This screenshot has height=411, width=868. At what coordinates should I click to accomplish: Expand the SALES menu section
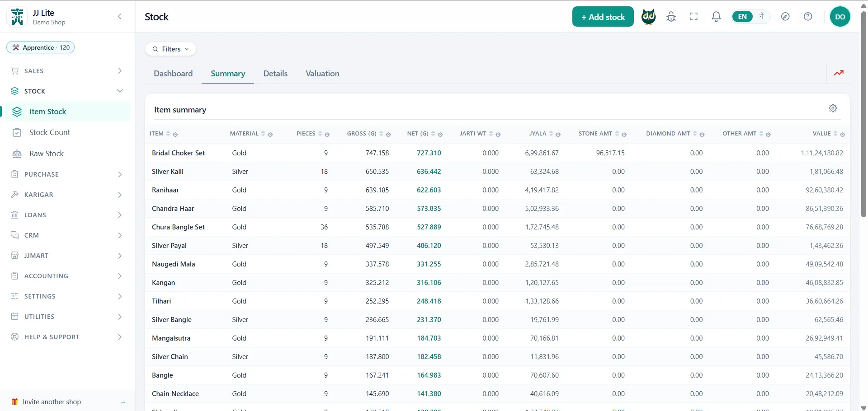[x=67, y=71]
